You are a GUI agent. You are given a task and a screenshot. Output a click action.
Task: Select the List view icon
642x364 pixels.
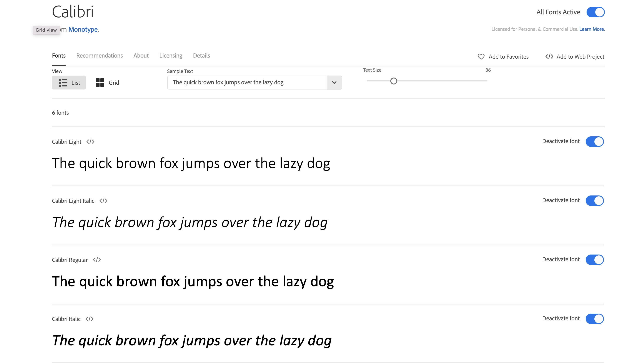(63, 83)
